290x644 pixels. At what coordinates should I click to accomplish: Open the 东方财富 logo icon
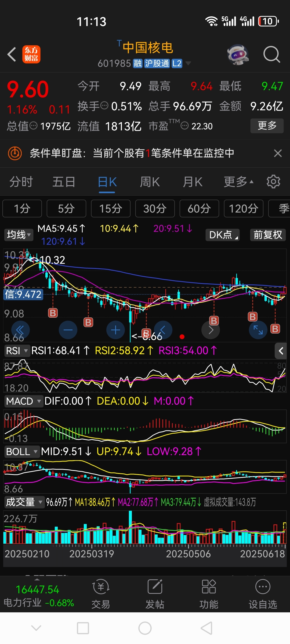click(31, 54)
